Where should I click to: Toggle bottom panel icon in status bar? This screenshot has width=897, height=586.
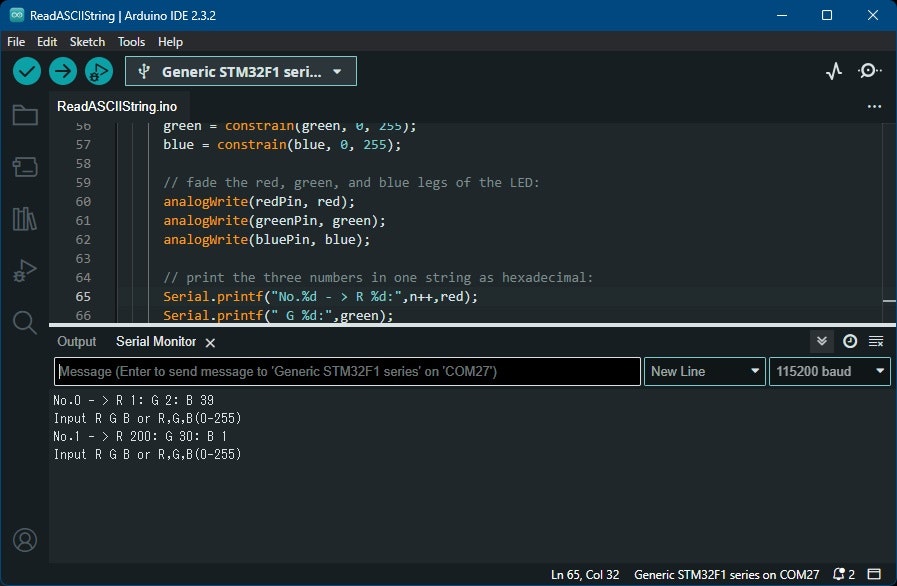pyautogui.click(x=874, y=574)
